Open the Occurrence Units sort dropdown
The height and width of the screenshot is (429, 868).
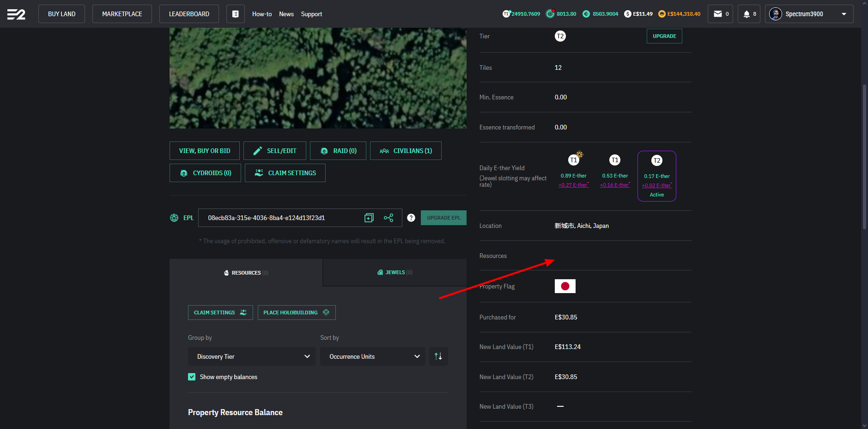coord(372,356)
